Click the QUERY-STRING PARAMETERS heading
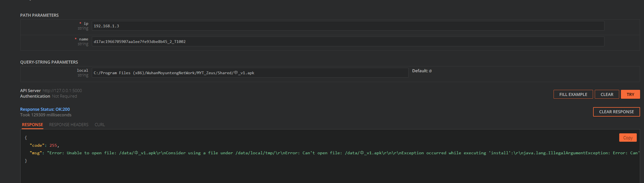The height and width of the screenshot is (183, 644). (x=49, y=62)
